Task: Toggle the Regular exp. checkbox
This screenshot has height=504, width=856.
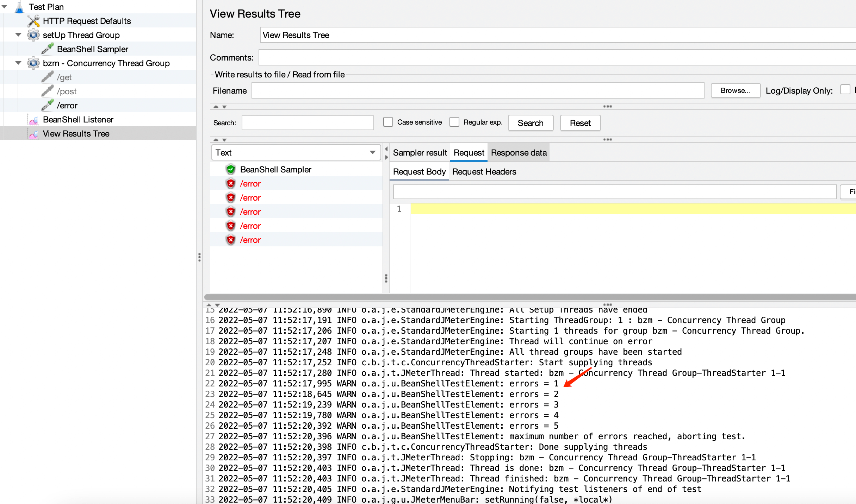Action: tap(454, 122)
